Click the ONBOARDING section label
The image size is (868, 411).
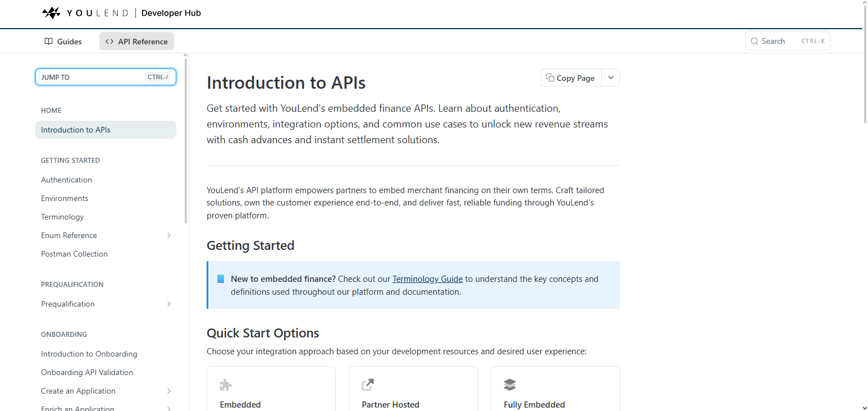(64, 335)
